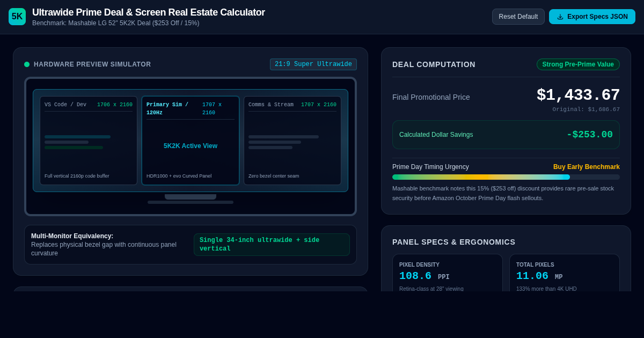Viewport: 644px width, 338px height.
Task: Click the 5K app logo icon
Action: 17,17
